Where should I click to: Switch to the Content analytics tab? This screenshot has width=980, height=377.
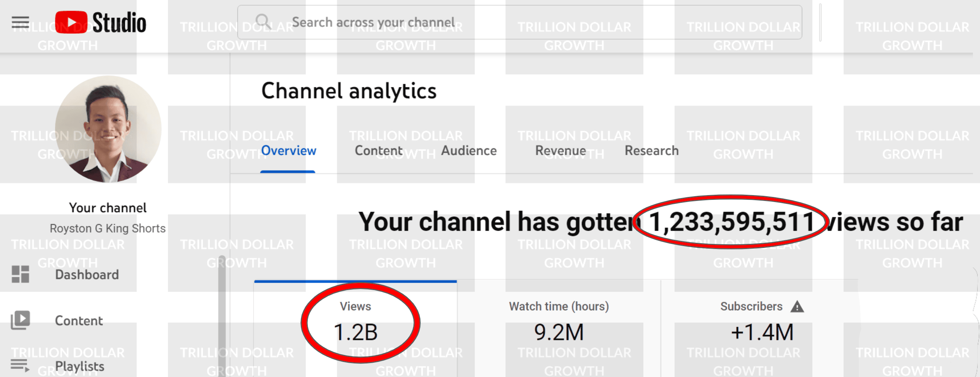(378, 151)
